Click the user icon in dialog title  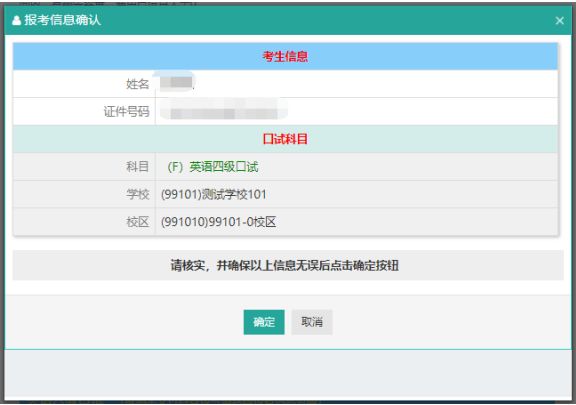coord(16,20)
